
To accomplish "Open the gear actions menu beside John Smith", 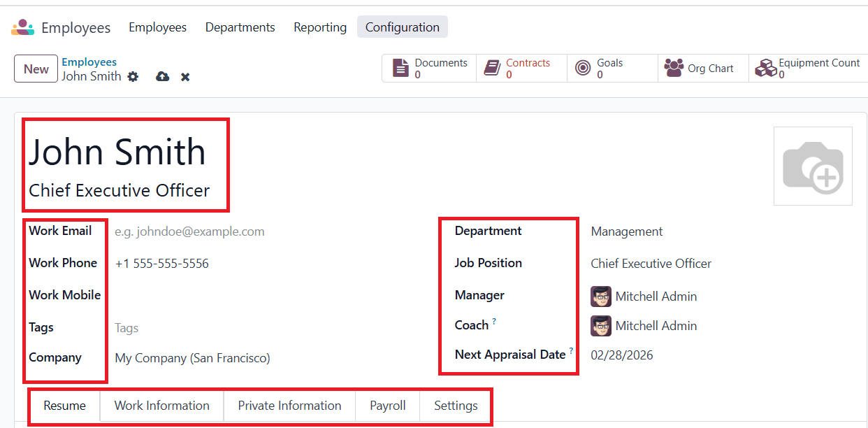I will click(x=133, y=76).
